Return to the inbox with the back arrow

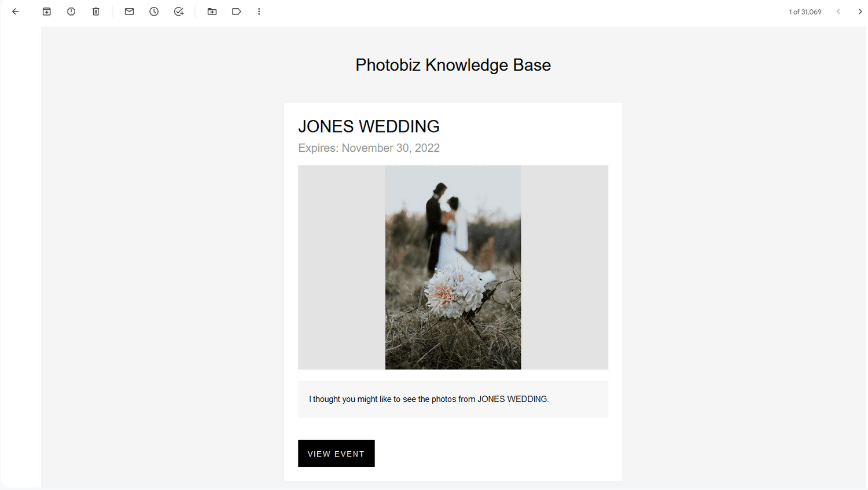[x=15, y=11]
